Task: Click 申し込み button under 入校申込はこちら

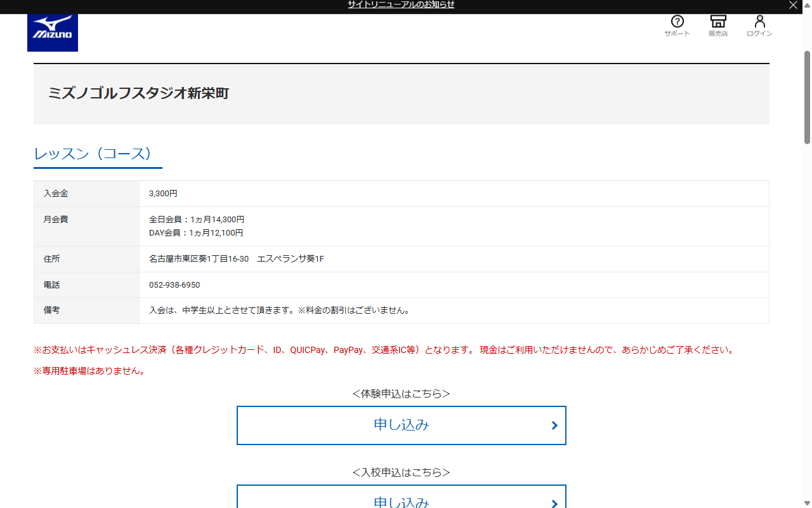Action: click(x=402, y=497)
